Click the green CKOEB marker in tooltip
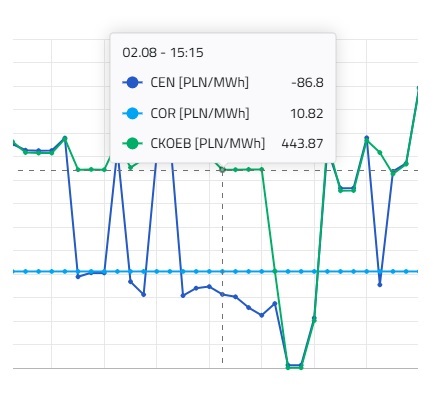Image resolution: width=434 pixels, height=407 pixels. [132, 144]
